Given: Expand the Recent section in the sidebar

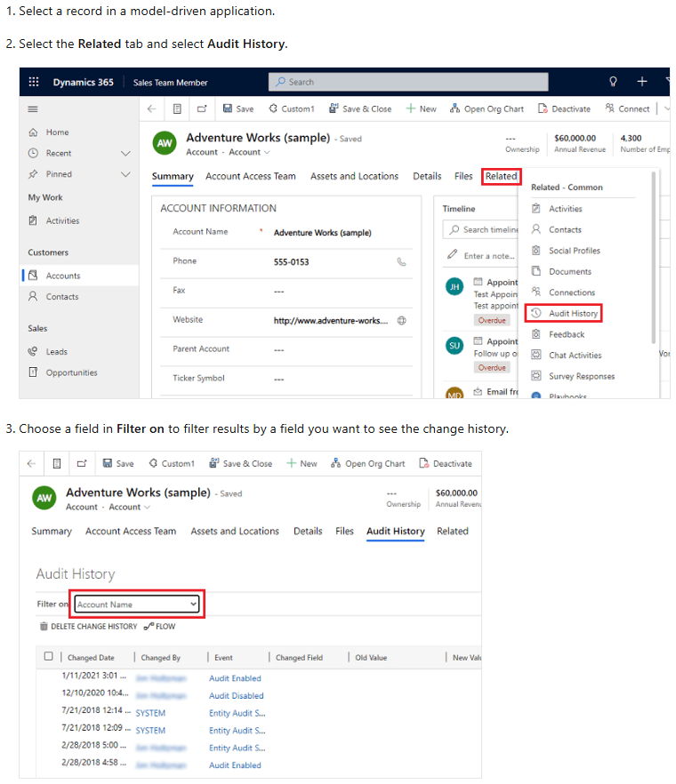Looking at the screenshot, I should pos(125,153).
